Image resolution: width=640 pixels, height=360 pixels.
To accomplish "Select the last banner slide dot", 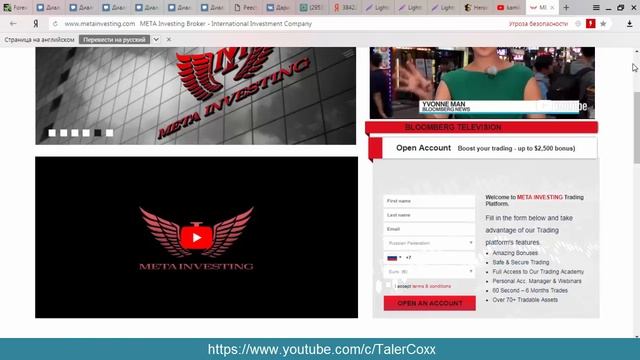I will coord(109,133).
